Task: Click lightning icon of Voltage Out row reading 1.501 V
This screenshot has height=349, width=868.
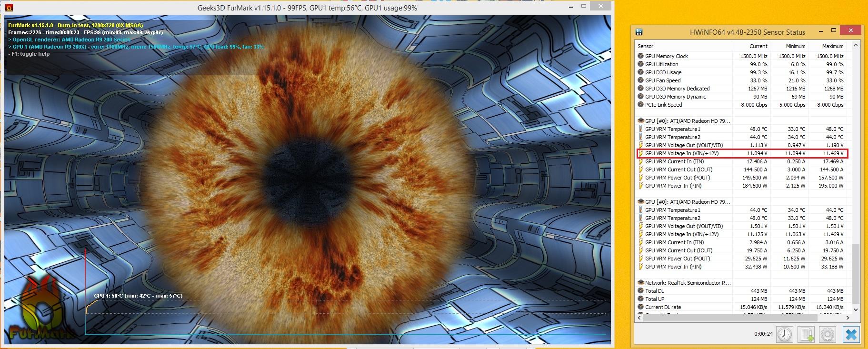Action: pos(640,226)
